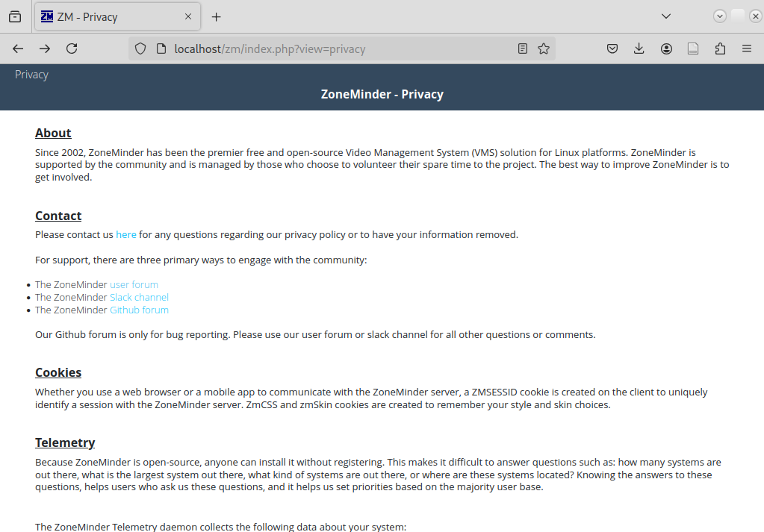Bookmark this page with the star
Viewport: 764px width, 532px height.
(x=544, y=48)
